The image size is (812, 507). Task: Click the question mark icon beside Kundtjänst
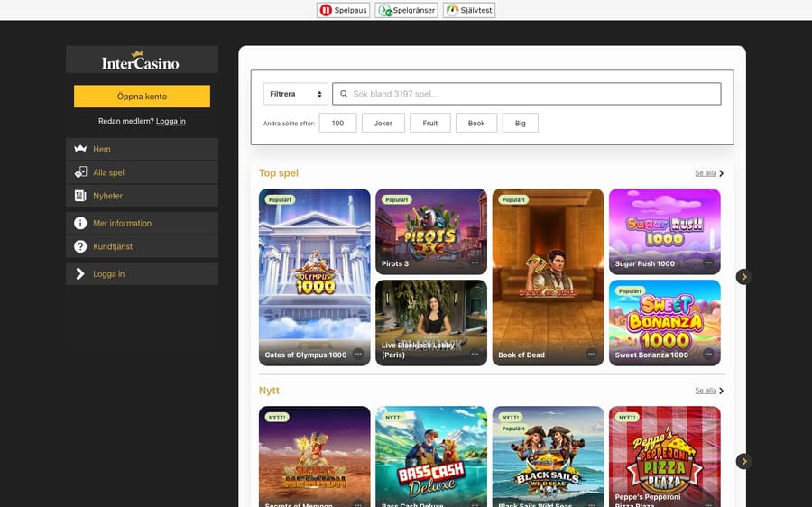(80, 246)
